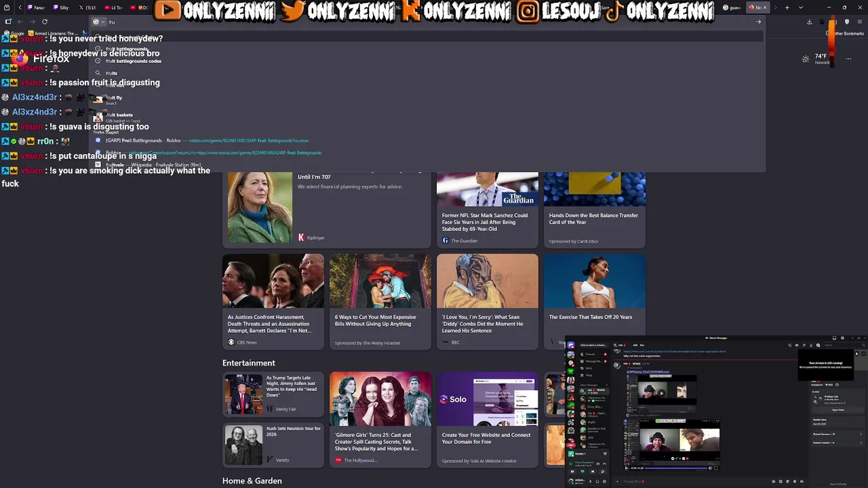Disconnect from the Discord voice call
This screenshot has height=488, width=868.
click(604, 464)
